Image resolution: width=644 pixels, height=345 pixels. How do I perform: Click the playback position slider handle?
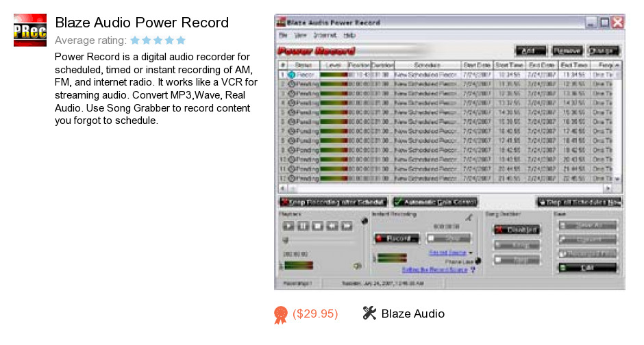tap(286, 240)
